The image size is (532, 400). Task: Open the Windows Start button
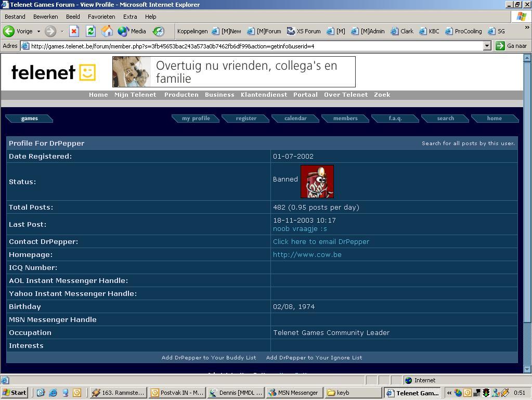click(14, 393)
